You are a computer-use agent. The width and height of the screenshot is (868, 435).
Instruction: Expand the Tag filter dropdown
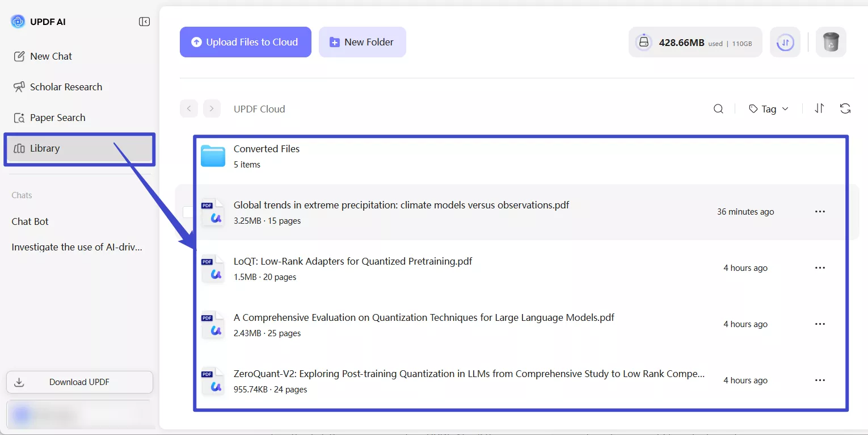click(x=769, y=109)
